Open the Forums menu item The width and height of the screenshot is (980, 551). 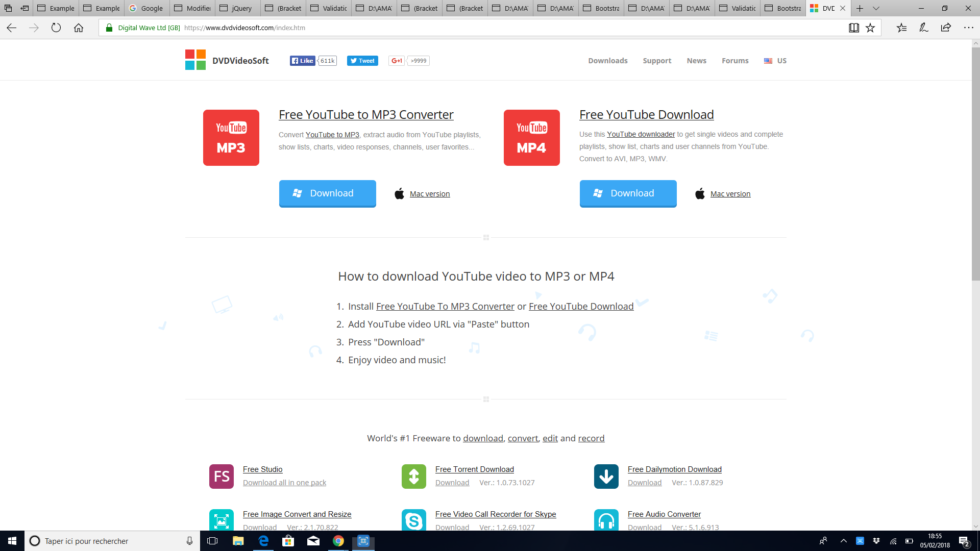coord(735,61)
